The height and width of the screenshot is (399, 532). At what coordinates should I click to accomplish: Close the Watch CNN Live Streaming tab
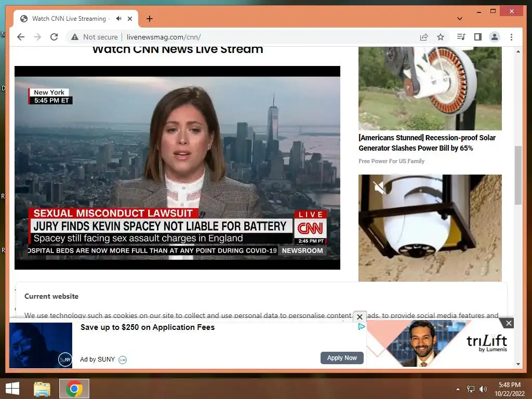click(130, 19)
